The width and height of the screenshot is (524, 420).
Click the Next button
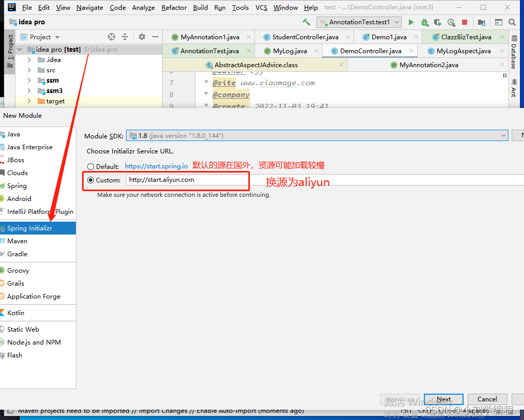(x=443, y=399)
